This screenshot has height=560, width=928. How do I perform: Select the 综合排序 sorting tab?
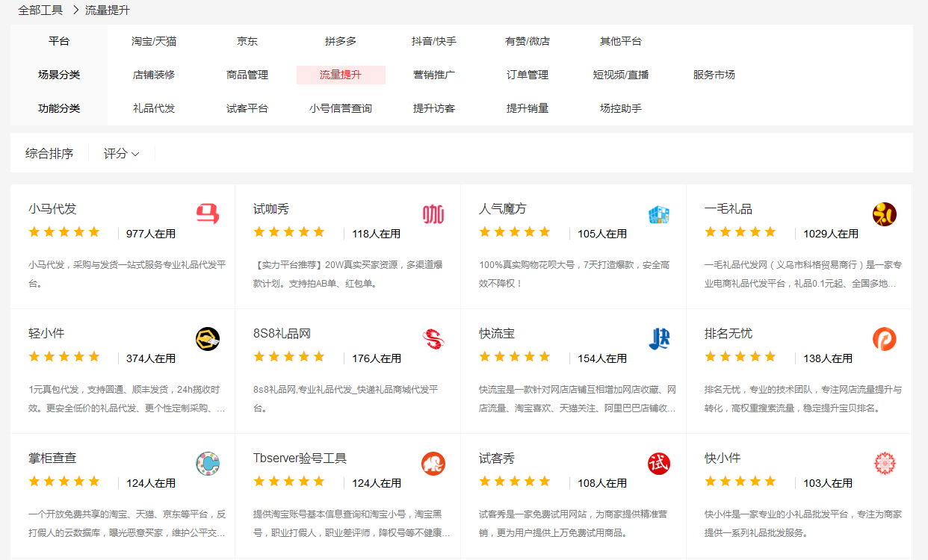(49, 153)
